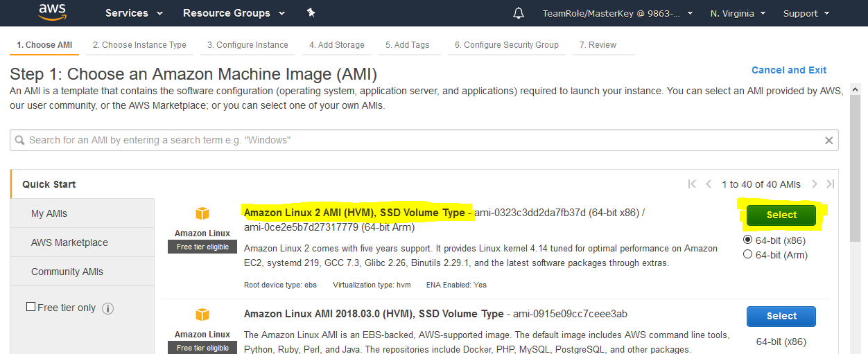Screen dimensions: 868x354
Task: Click into the AMI search input field
Action: pyautogui.click(x=424, y=140)
